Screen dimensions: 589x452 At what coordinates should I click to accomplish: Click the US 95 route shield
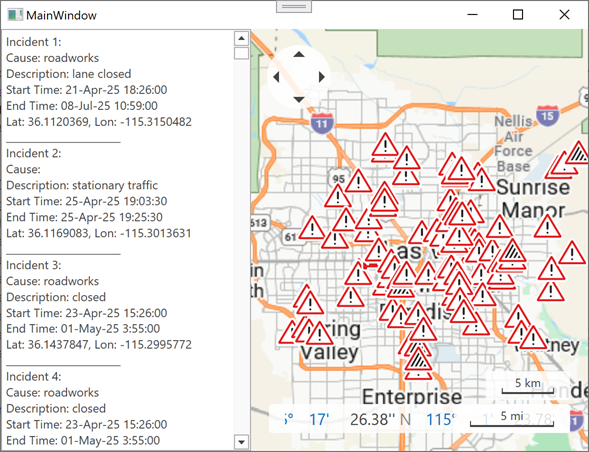pos(338,178)
